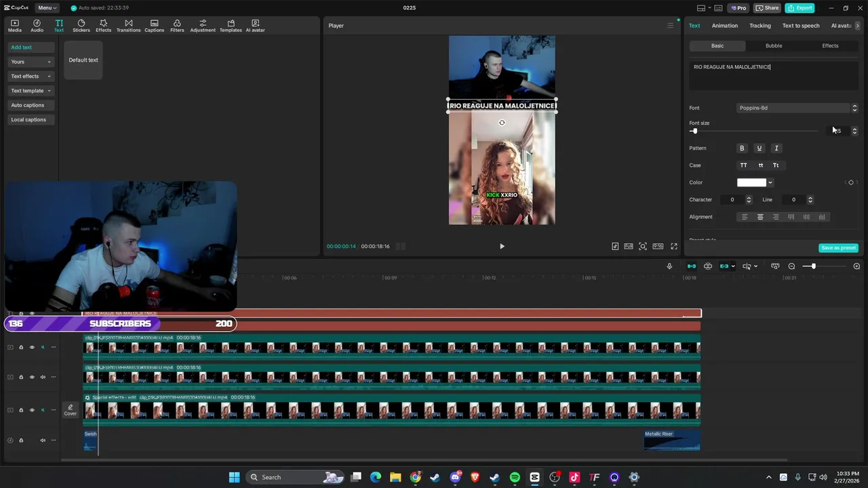
Task: Click the Share button
Action: [768, 8]
